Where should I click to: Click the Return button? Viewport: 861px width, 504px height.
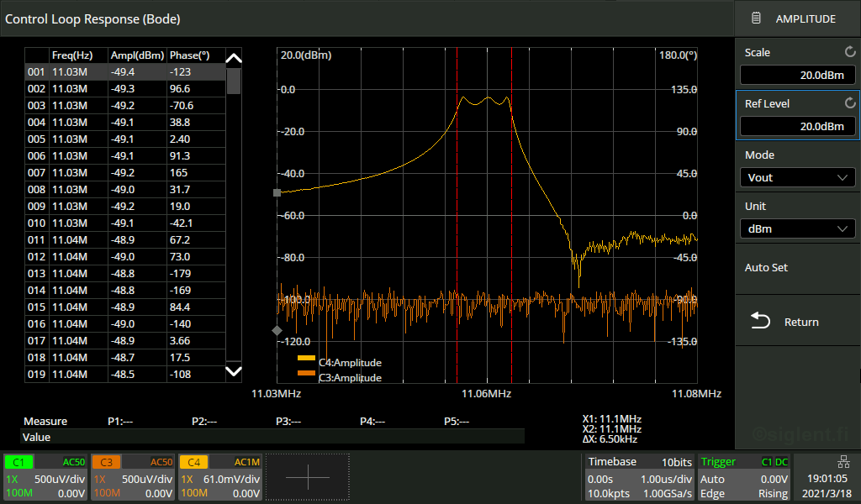tap(797, 322)
